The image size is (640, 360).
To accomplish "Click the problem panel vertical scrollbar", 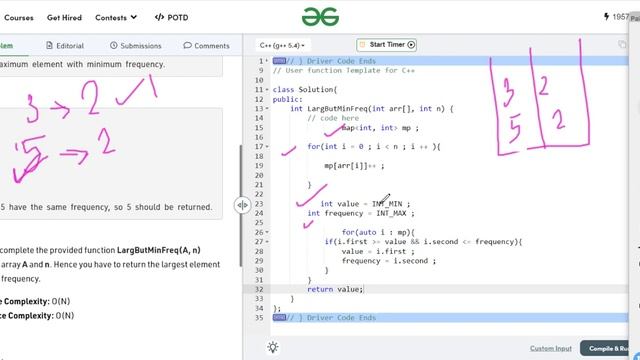I will tap(240, 205).
